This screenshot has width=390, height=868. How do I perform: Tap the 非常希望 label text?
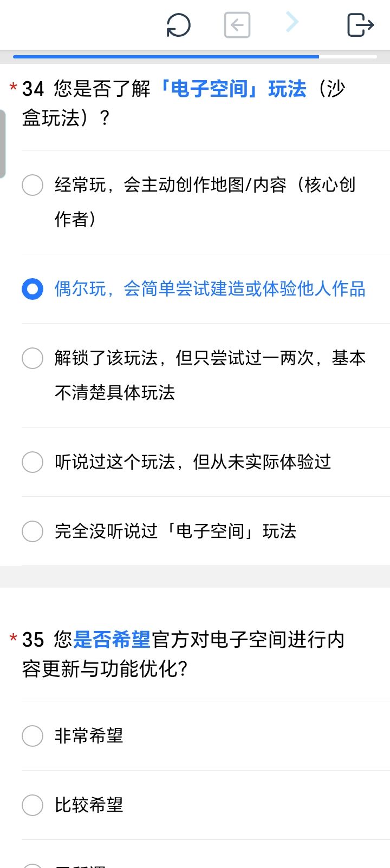tap(89, 736)
